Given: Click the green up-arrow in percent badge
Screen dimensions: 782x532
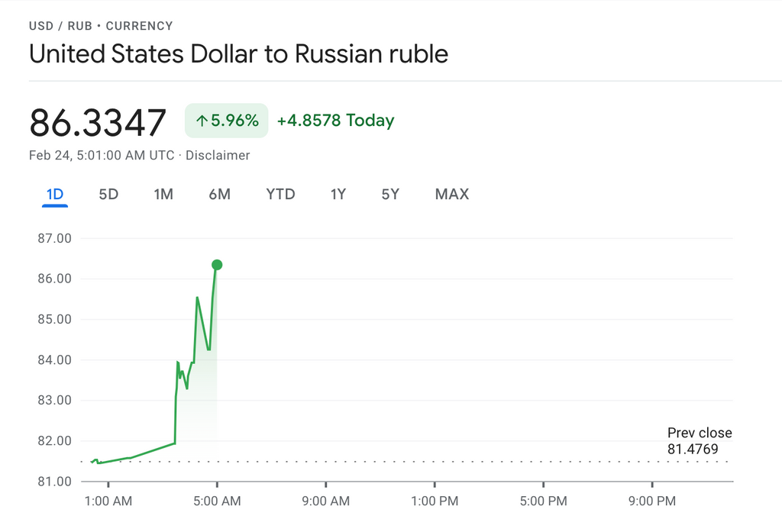Looking at the screenshot, I should tap(202, 121).
